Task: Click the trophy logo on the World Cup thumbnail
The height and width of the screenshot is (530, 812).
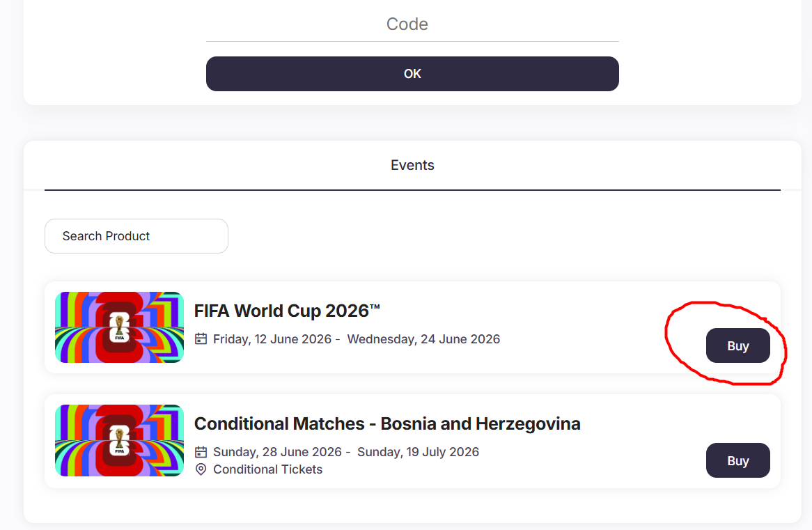Action: tap(120, 327)
